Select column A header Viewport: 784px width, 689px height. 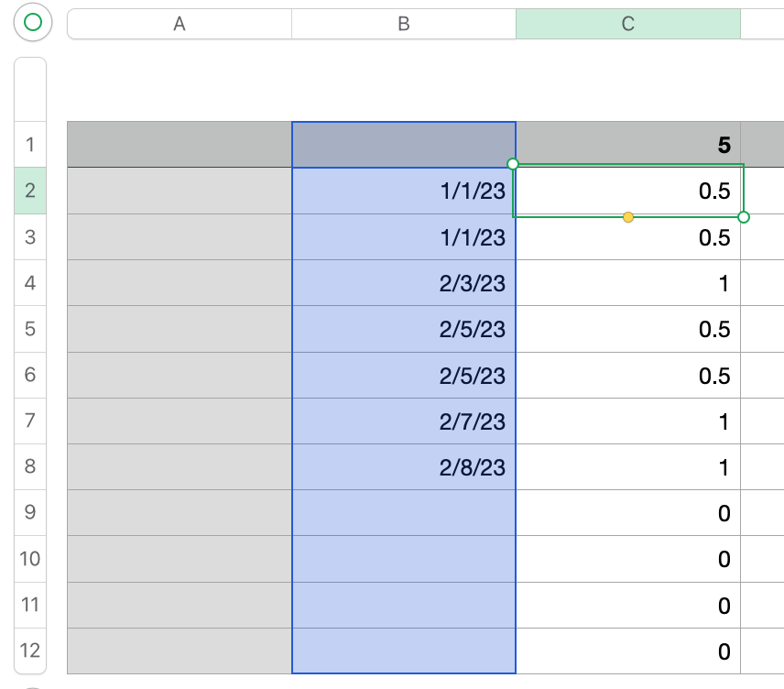point(180,25)
